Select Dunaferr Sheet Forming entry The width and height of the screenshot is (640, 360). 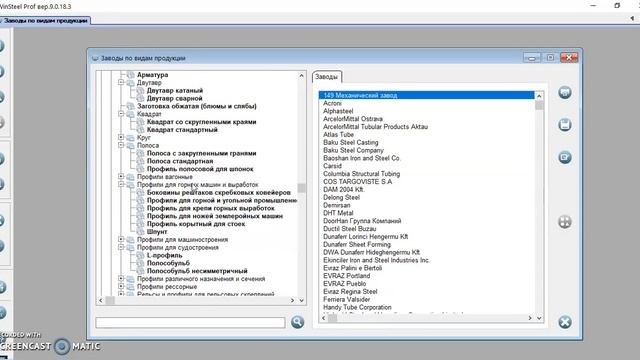[x=357, y=244]
